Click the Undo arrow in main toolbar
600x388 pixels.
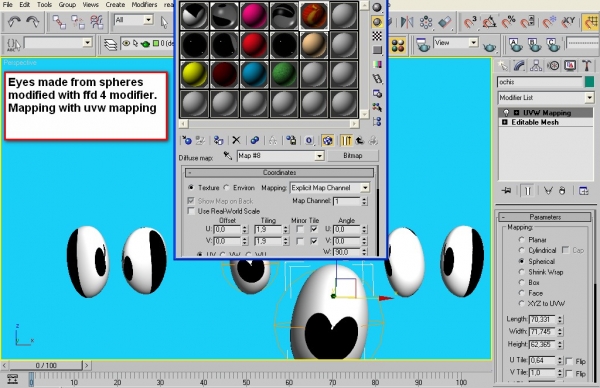click(x=14, y=22)
